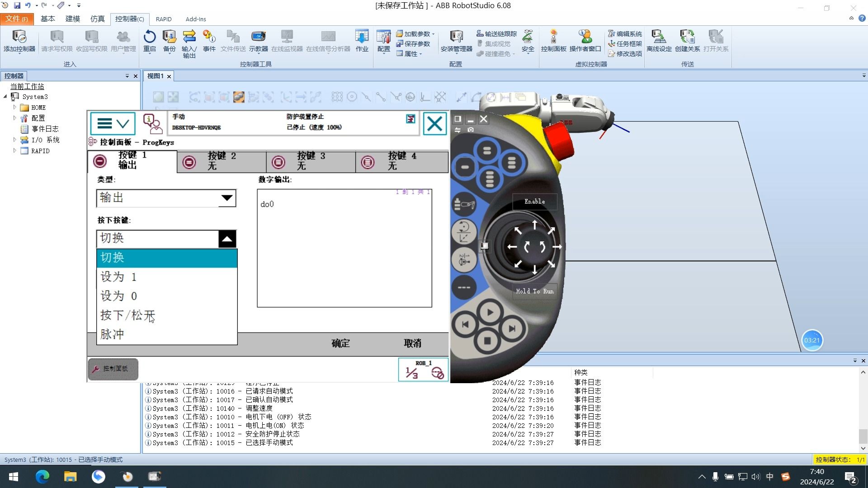Click the Hold To Run button
868x488 pixels.
535,291
